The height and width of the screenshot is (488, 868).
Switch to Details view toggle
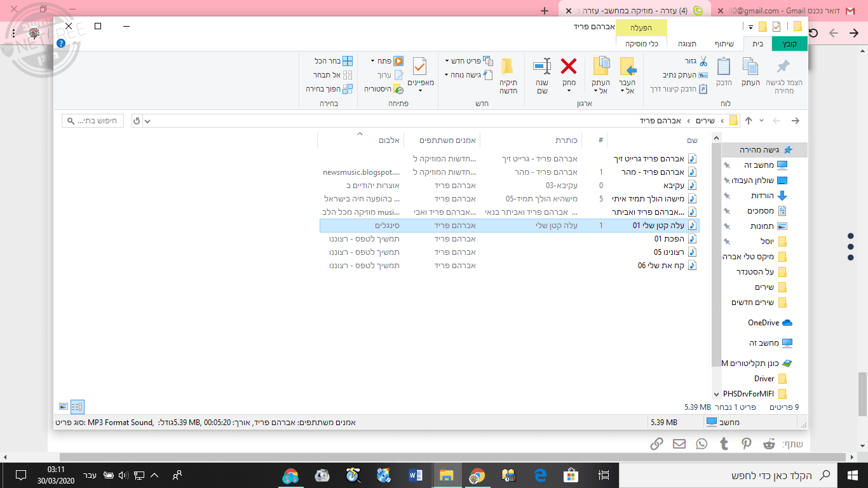(x=77, y=407)
